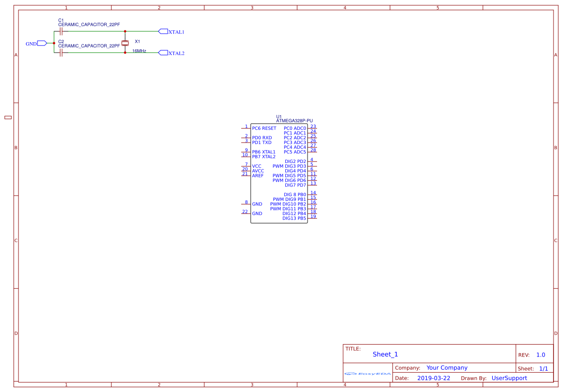Click the UserSupport drawn-by name
This screenshot has height=392, width=563.
tap(509, 378)
